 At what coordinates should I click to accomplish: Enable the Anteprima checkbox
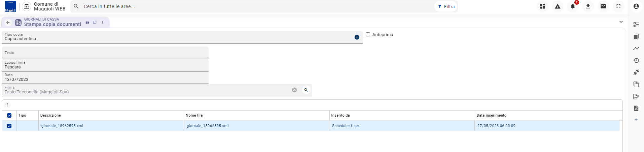pos(368,34)
